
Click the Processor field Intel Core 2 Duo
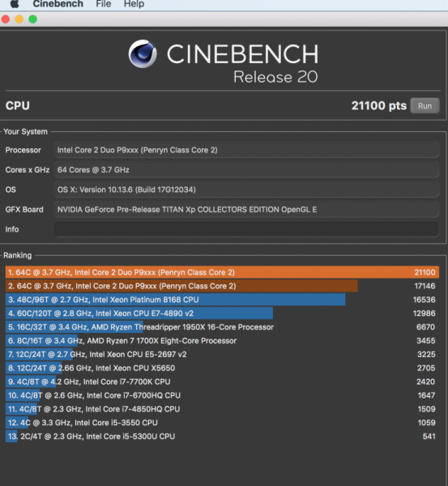pos(246,150)
